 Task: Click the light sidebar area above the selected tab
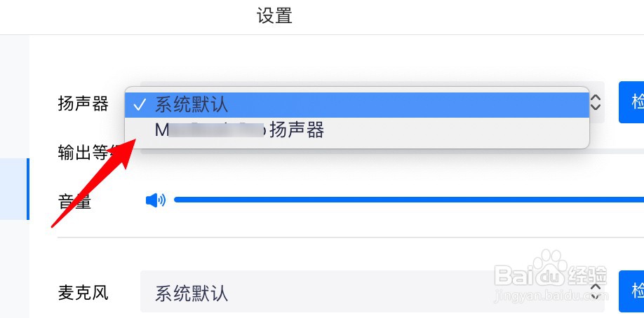point(14,97)
